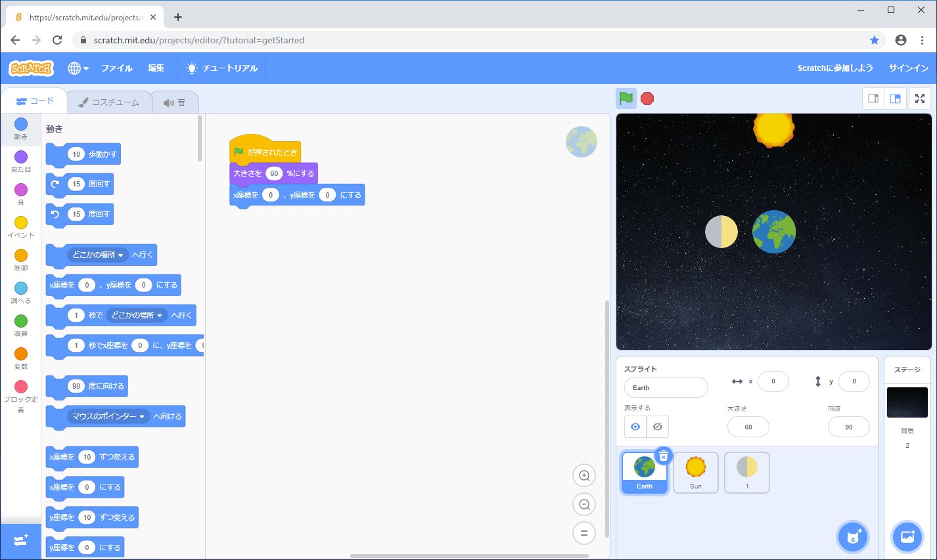The image size is (937, 560).
Task: Open the language globe dropdown
Action: pyautogui.click(x=78, y=68)
